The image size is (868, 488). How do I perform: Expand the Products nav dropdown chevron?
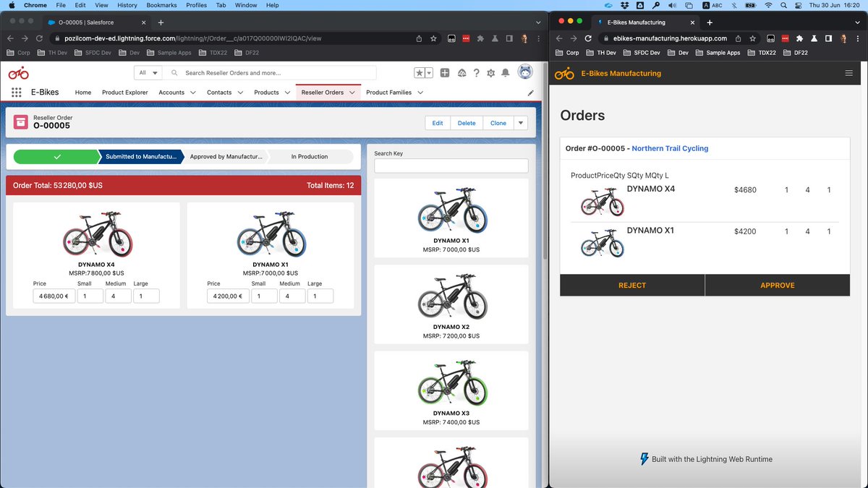(287, 93)
